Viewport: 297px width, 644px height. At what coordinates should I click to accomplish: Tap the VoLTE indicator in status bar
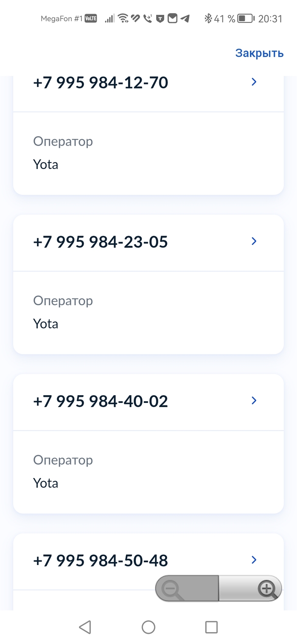[91, 18]
